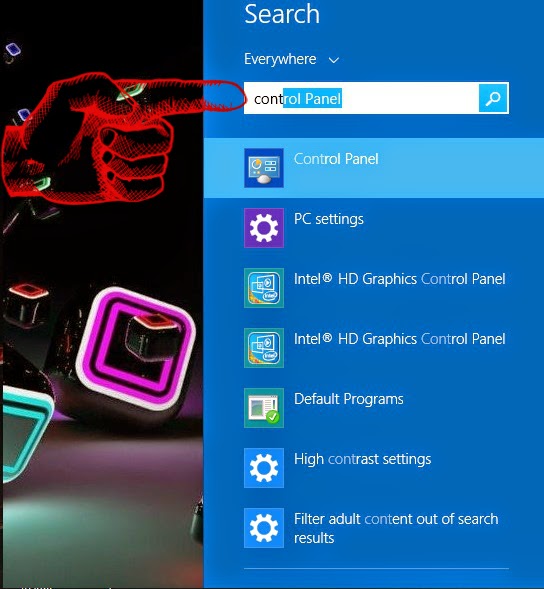The height and width of the screenshot is (589, 544).
Task: Click the chevron next to Everywhere
Action: pos(334,60)
